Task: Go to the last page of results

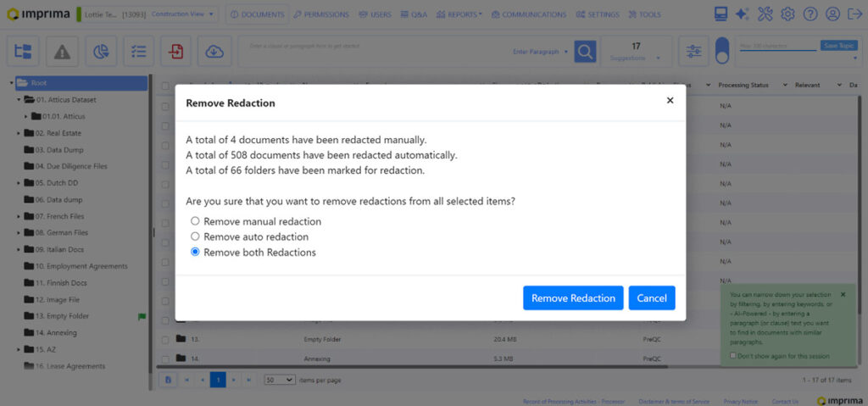Action: coord(249,380)
